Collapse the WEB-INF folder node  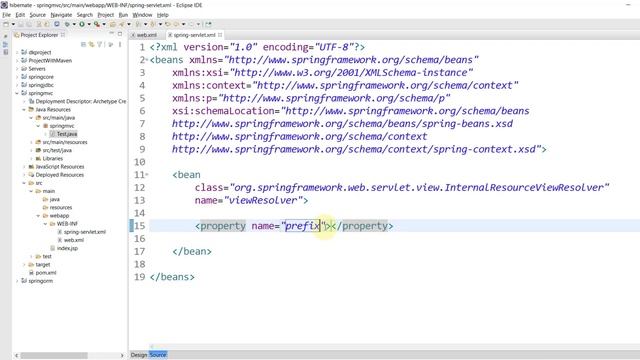pyautogui.click(x=45, y=224)
